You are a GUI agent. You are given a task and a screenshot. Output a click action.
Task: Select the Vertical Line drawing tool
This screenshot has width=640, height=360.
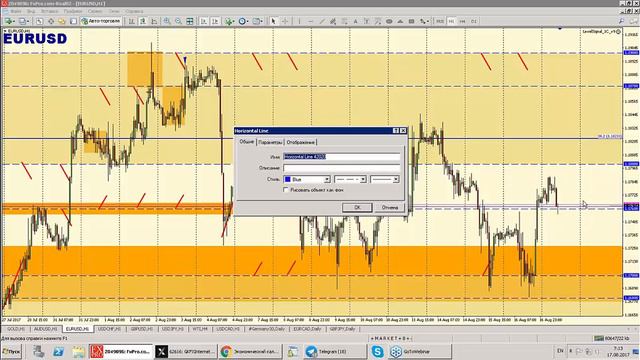299,21
